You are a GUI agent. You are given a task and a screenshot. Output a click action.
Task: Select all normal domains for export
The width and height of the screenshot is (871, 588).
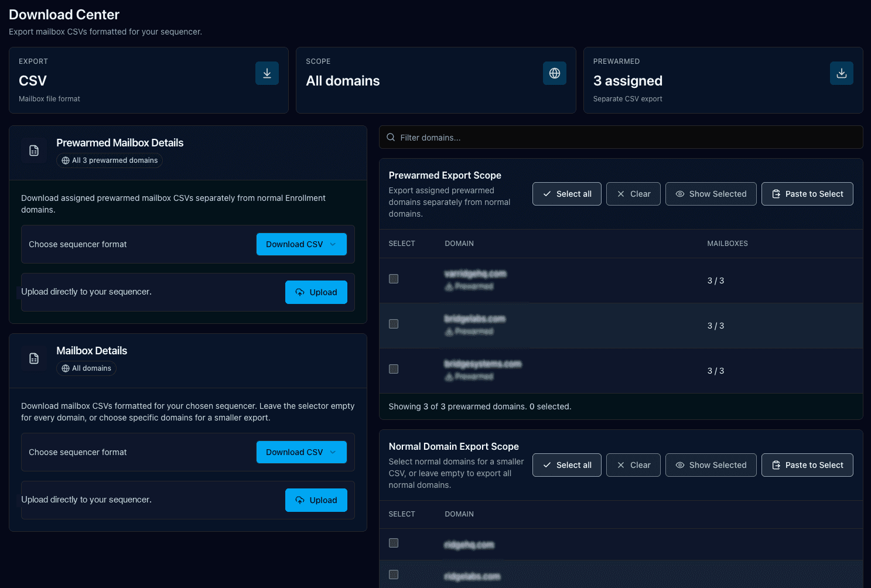coord(567,465)
